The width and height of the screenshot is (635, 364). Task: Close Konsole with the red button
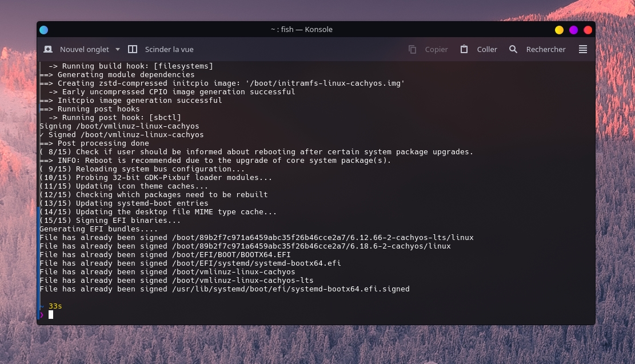point(588,30)
